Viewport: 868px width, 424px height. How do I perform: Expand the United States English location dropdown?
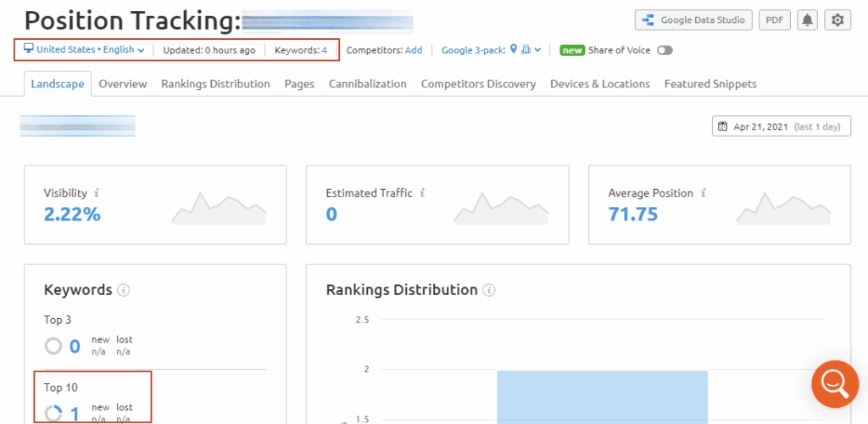(x=84, y=50)
